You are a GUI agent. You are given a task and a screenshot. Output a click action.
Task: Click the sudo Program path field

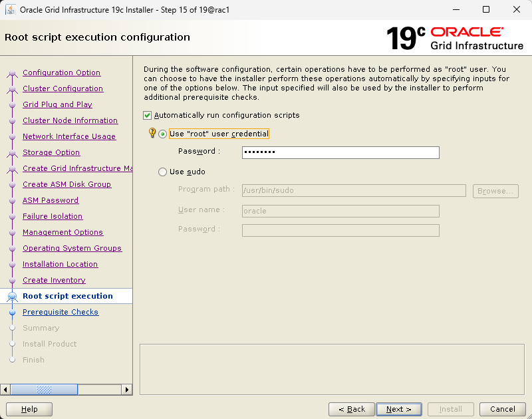(354, 190)
